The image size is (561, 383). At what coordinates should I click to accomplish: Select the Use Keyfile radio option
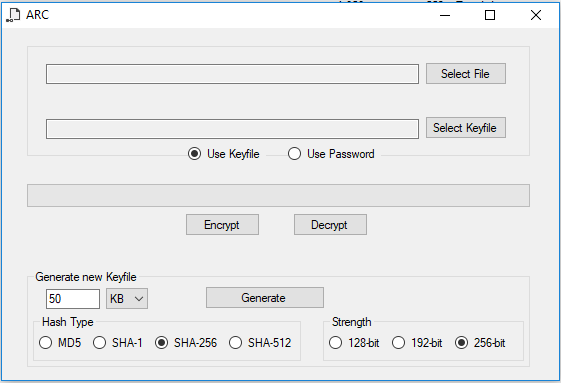click(x=224, y=154)
